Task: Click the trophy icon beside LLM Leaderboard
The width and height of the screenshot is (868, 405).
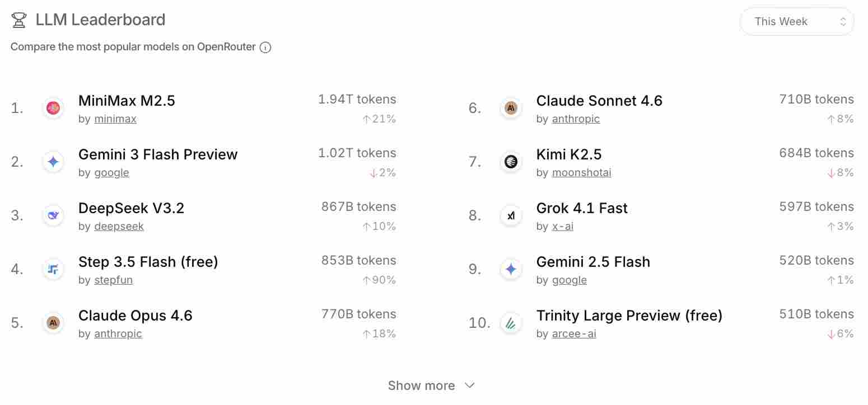Action: point(18,19)
